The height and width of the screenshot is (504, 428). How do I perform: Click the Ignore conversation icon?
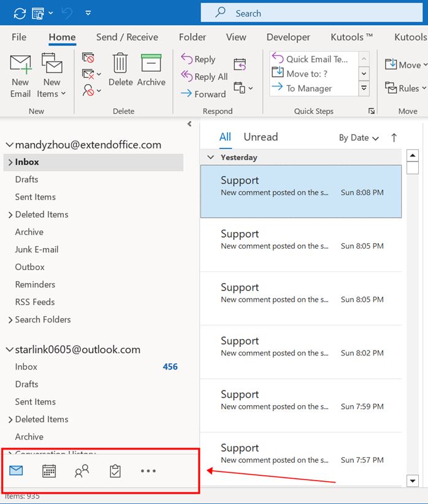pyautogui.click(x=88, y=58)
